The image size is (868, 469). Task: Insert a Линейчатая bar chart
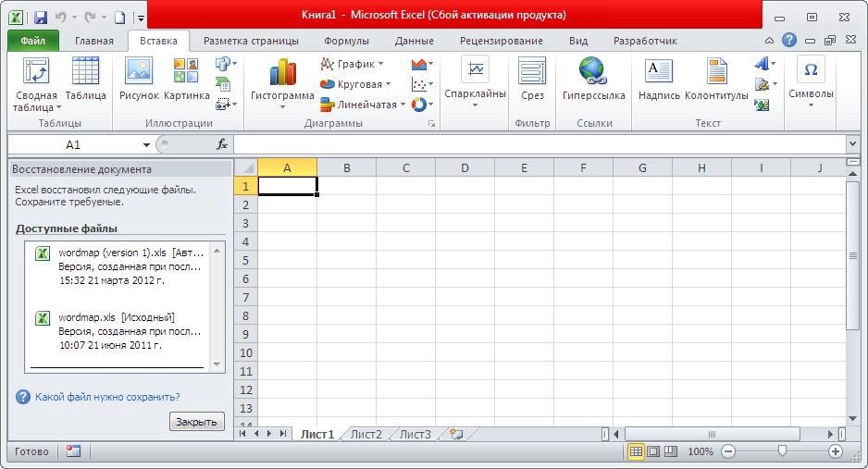[x=363, y=104]
